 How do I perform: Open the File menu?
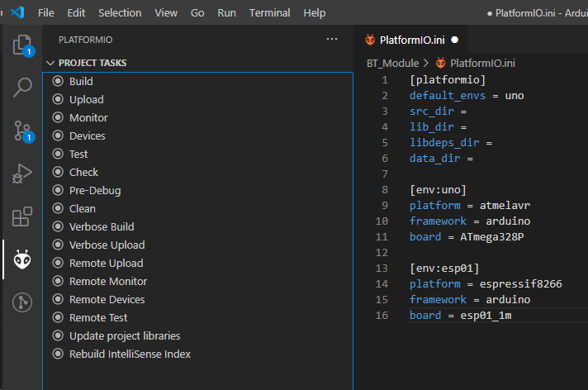point(46,12)
